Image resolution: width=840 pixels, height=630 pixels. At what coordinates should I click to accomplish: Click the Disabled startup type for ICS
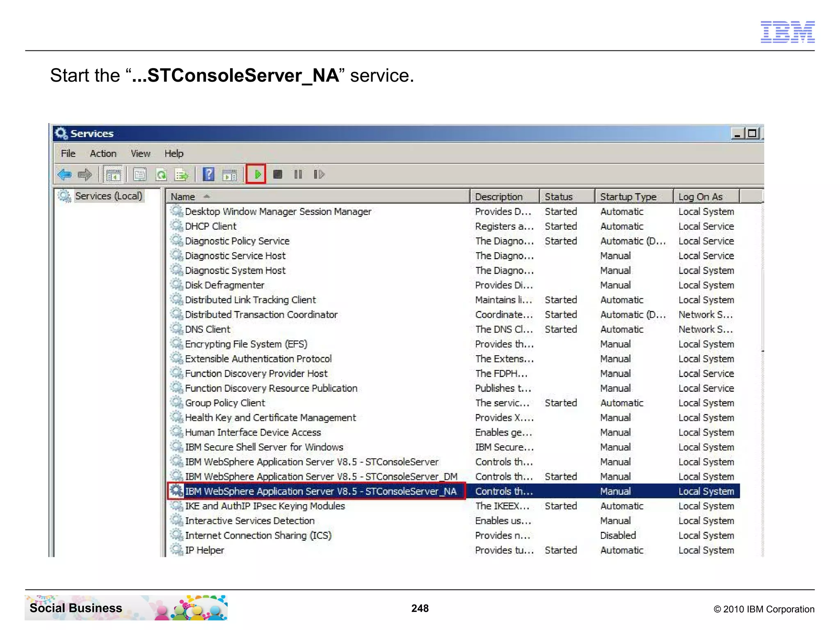618,536
